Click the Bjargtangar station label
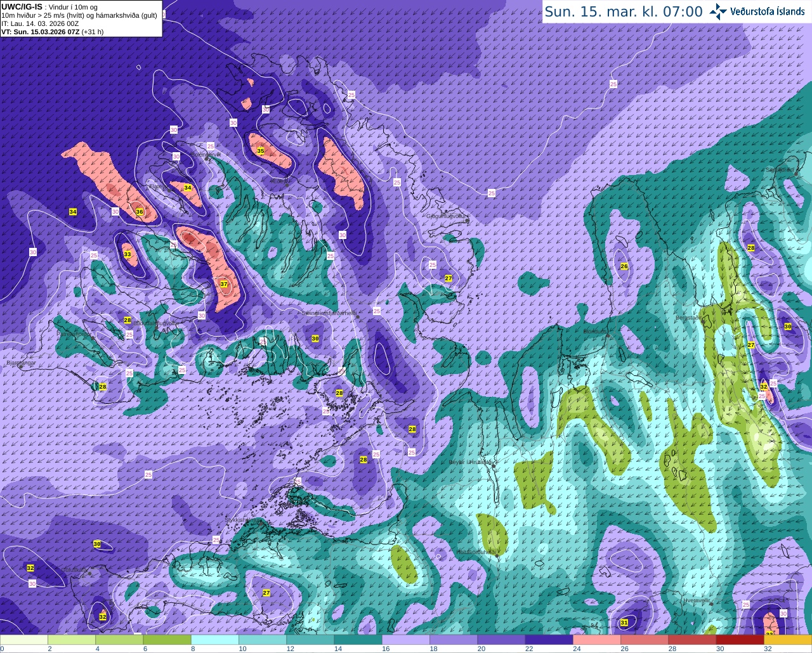Image resolution: width=812 pixels, height=653 pixels. [x=21, y=363]
